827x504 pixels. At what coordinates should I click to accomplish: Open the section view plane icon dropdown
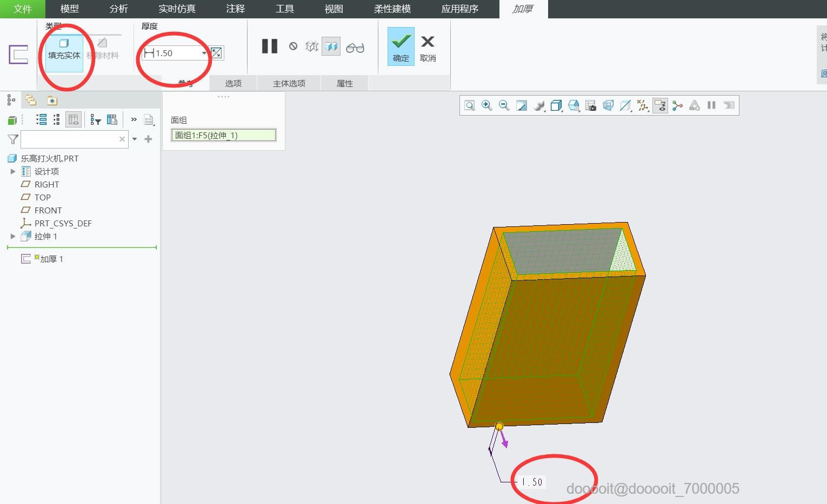coord(625,105)
